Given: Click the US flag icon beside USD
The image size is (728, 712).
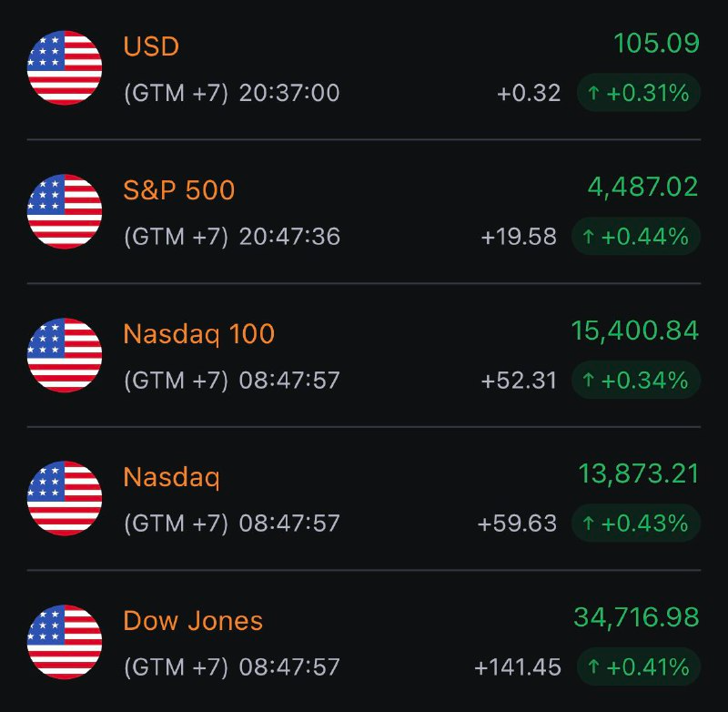Looking at the screenshot, I should click(x=65, y=68).
